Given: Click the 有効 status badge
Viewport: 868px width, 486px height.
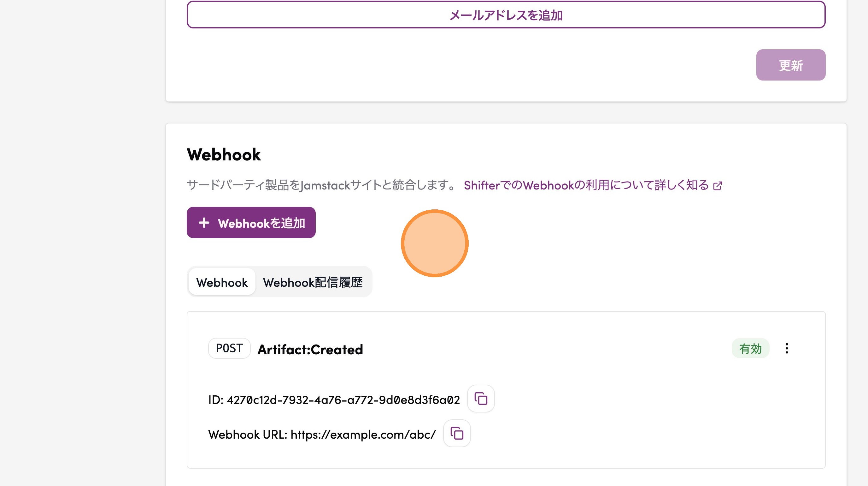Looking at the screenshot, I should 750,348.
